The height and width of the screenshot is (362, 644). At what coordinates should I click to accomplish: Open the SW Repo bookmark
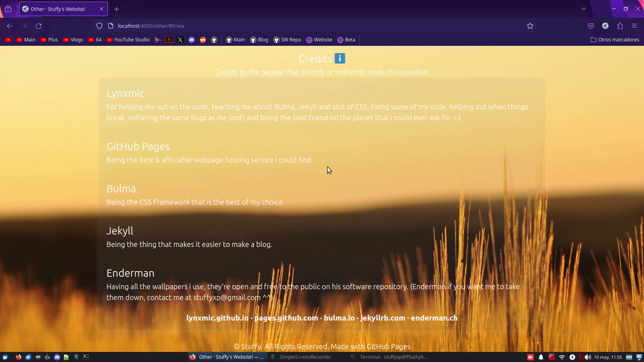pyautogui.click(x=287, y=40)
